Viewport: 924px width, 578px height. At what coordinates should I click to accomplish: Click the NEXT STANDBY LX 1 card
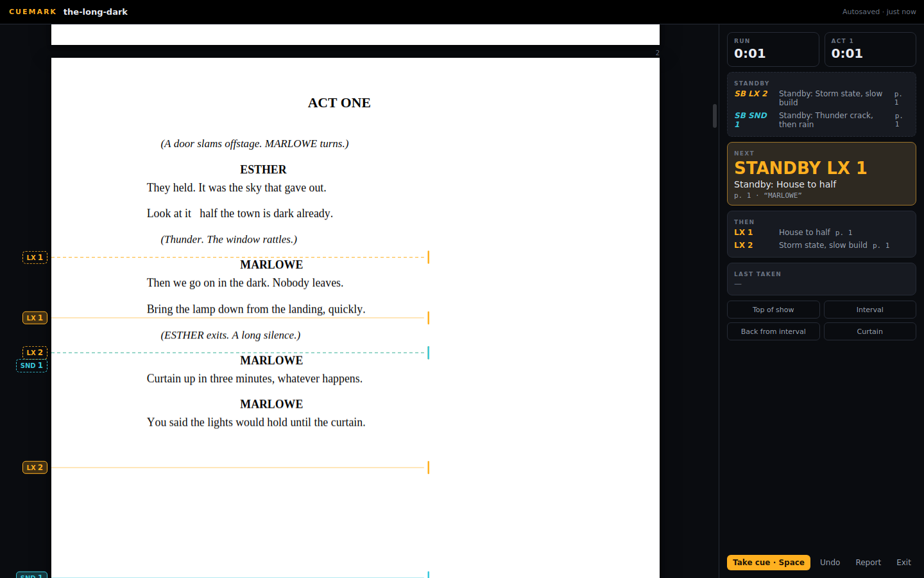821,173
